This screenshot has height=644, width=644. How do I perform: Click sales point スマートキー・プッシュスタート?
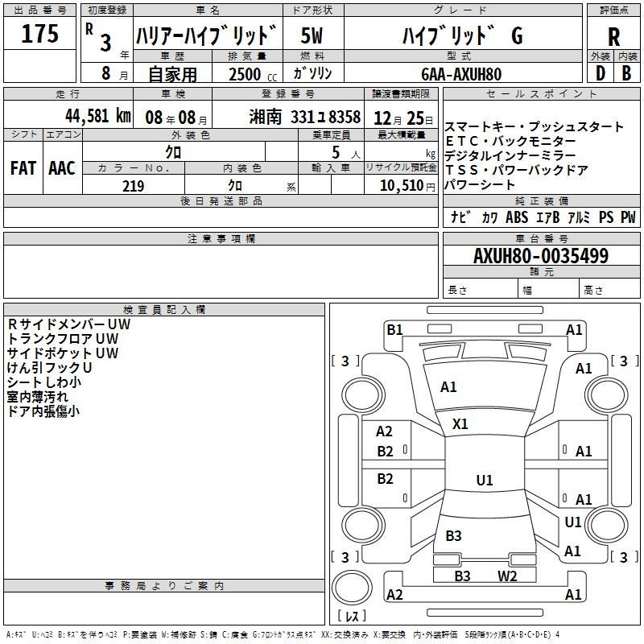534,126
